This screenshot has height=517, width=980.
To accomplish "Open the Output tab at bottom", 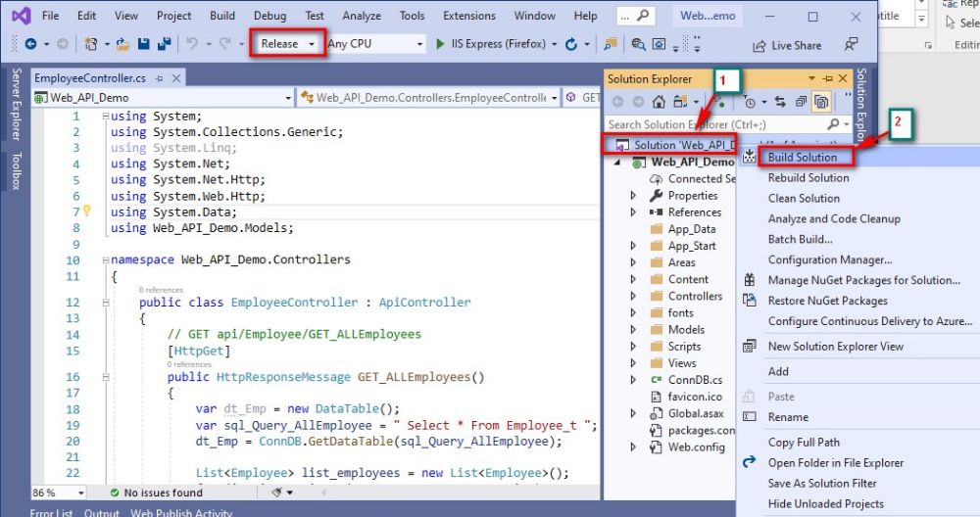I will 101,513.
